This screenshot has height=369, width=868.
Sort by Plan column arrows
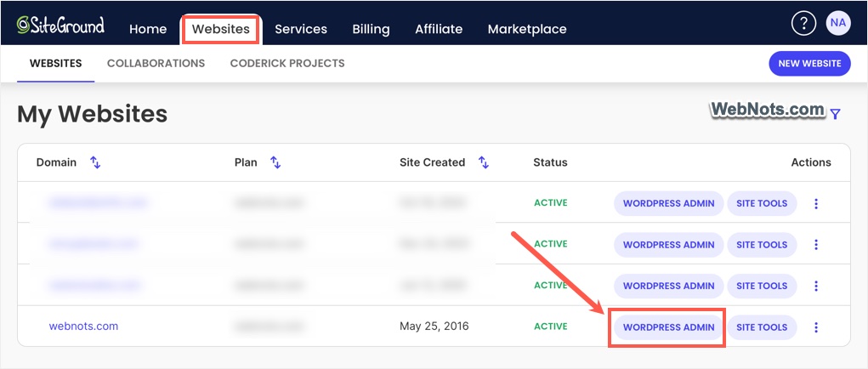point(275,162)
